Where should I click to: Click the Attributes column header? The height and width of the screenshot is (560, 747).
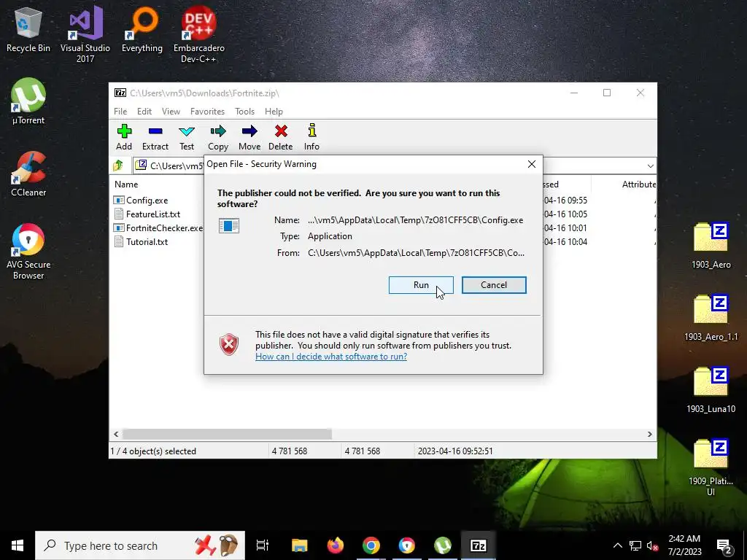638,184
